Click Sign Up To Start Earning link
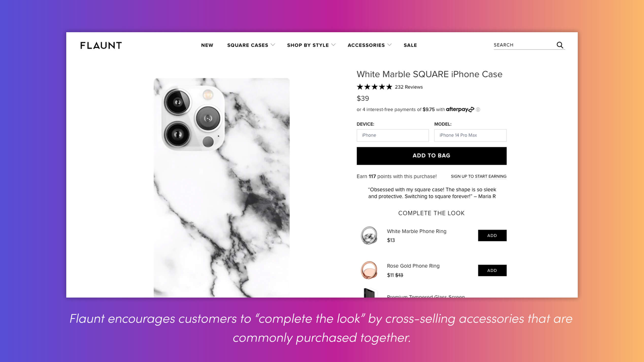This screenshot has height=362, width=644. [478, 176]
